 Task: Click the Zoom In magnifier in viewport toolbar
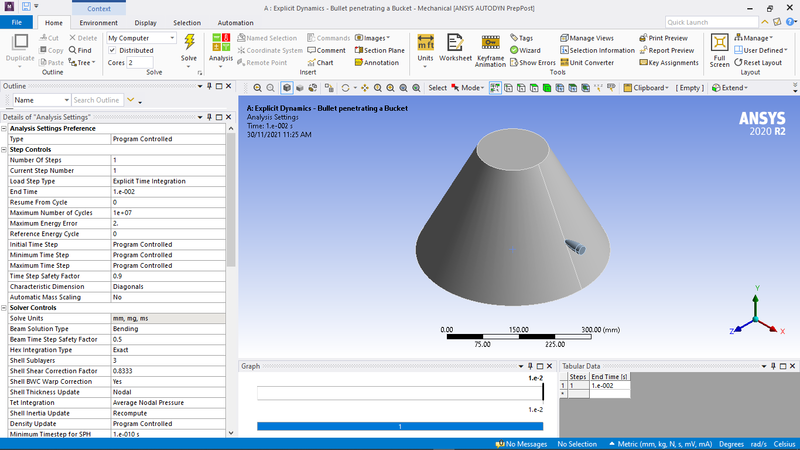pos(258,88)
